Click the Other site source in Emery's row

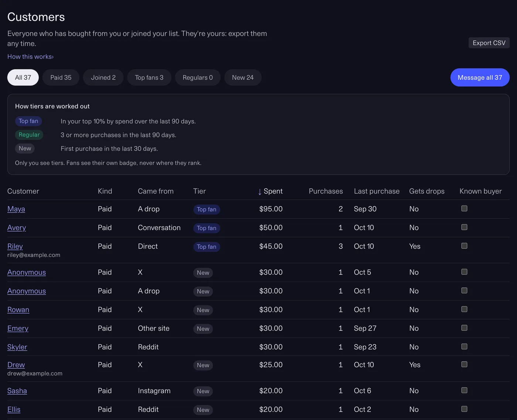[154, 328]
